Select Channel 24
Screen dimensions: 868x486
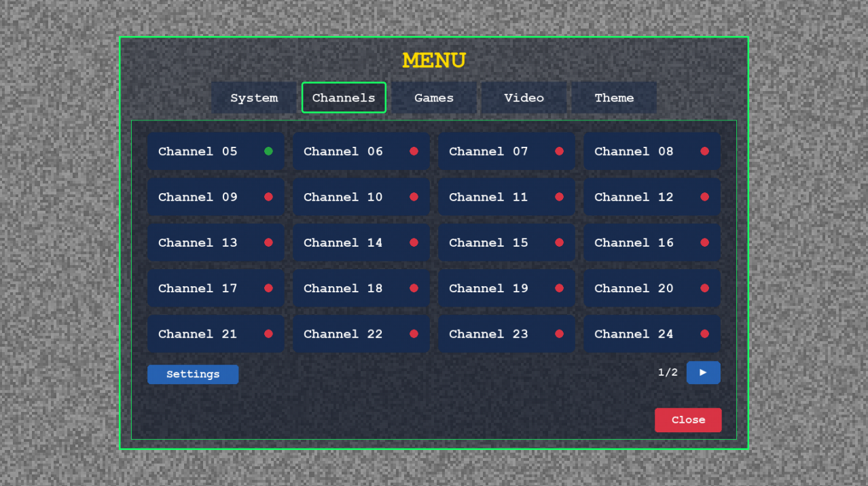652,334
